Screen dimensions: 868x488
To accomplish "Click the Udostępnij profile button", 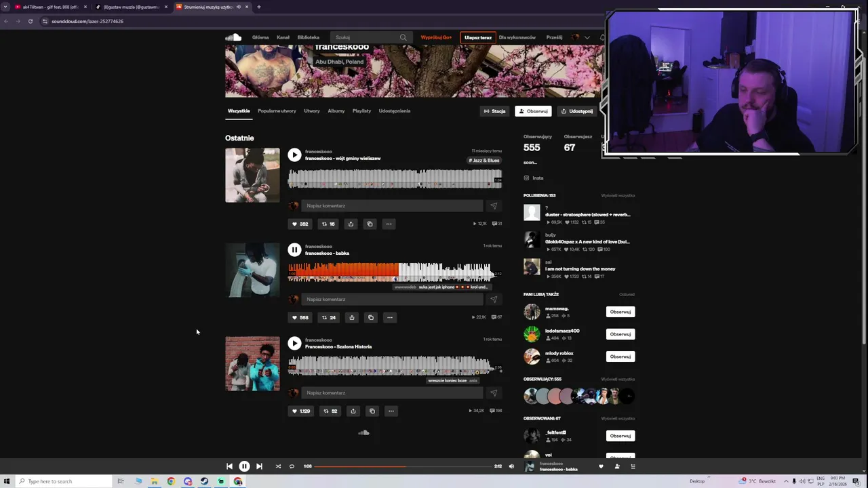I will 577,111.
